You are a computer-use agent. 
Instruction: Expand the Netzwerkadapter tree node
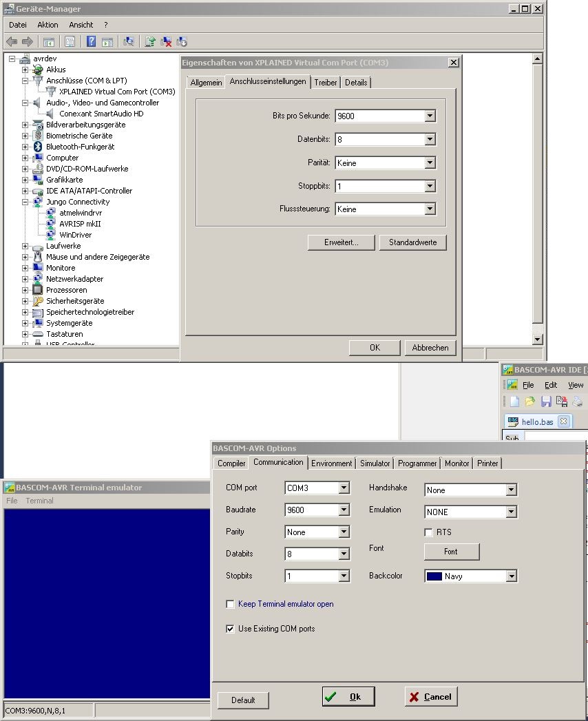(x=25, y=279)
